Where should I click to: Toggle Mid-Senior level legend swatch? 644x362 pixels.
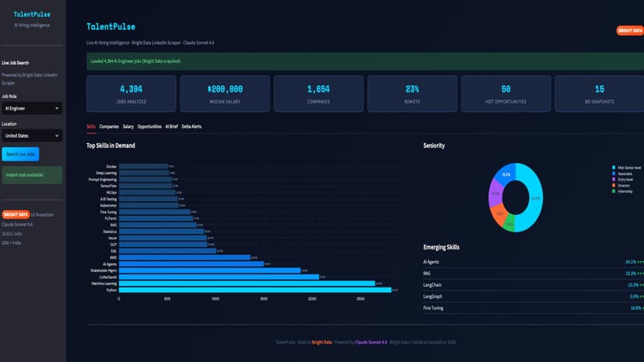pyautogui.click(x=614, y=168)
